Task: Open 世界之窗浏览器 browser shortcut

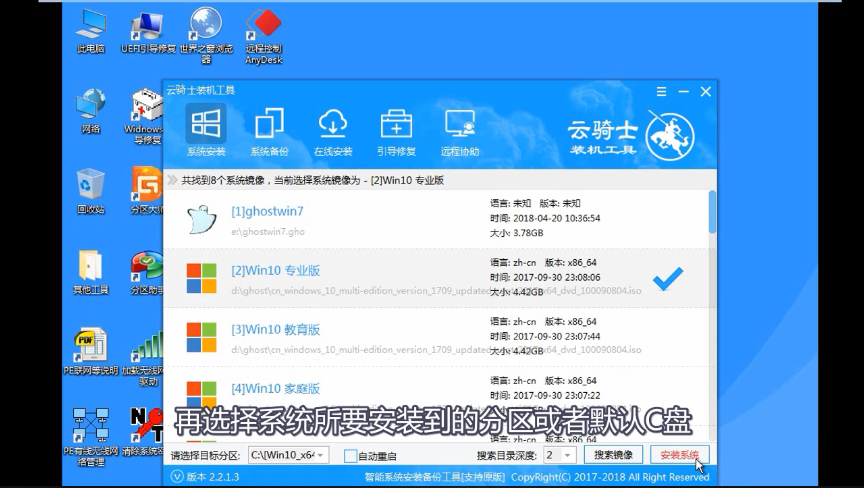Action: click(x=206, y=36)
